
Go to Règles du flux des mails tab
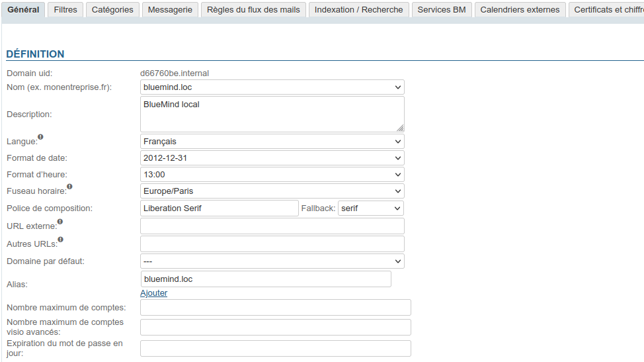tap(253, 10)
